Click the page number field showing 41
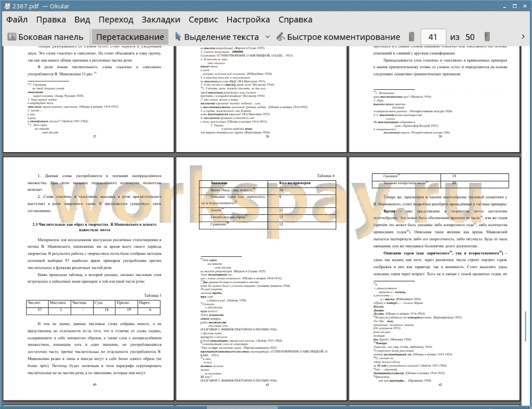The height and width of the screenshot is (409, 532). pos(433,37)
